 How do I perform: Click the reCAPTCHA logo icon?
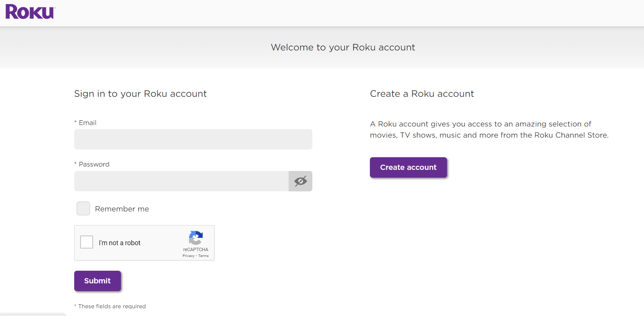coord(196,238)
